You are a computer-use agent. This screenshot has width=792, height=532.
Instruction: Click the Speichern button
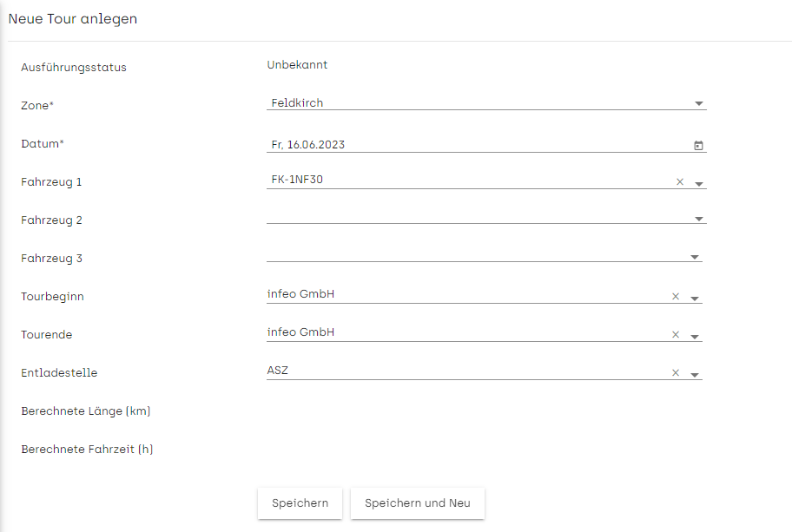(300, 503)
